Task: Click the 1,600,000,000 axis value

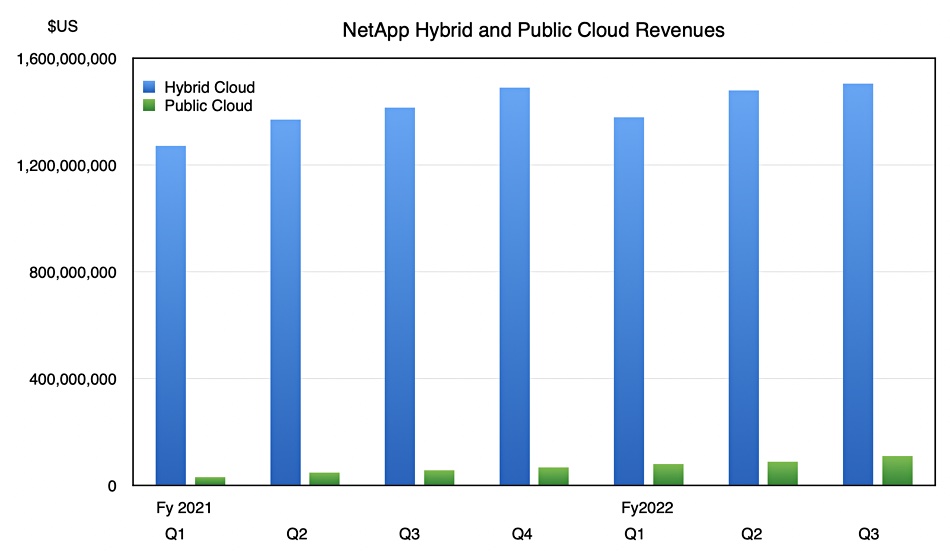Action: [67, 59]
